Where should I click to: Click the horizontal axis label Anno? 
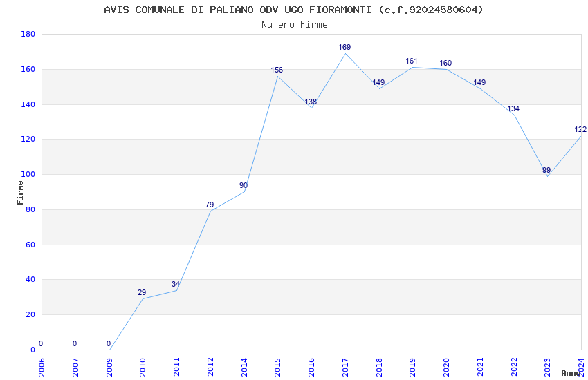click(571, 373)
